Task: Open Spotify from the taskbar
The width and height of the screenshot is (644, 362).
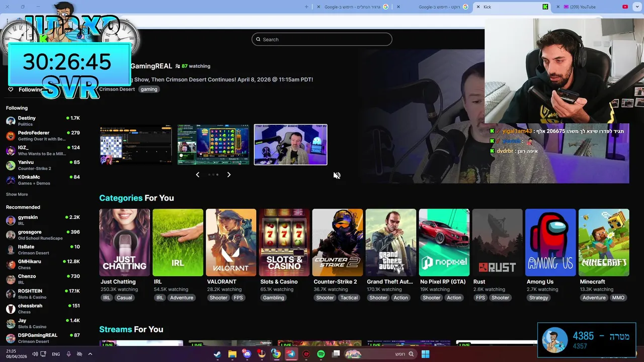Action: point(321,354)
